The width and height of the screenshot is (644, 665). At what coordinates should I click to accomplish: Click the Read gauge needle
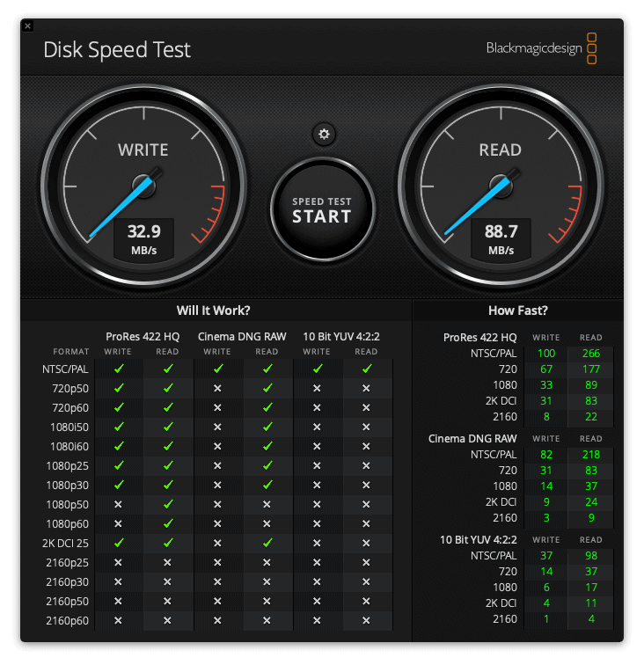point(480,204)
